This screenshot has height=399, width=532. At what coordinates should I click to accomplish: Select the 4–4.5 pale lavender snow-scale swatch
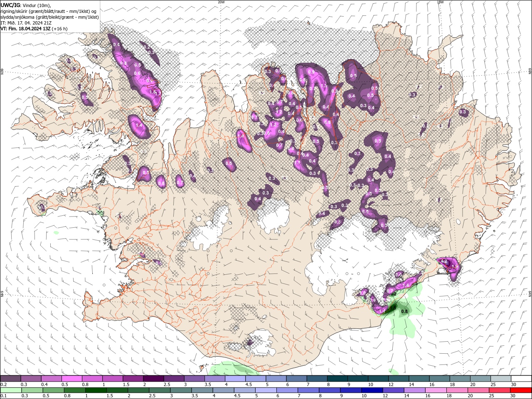point(235,379)
